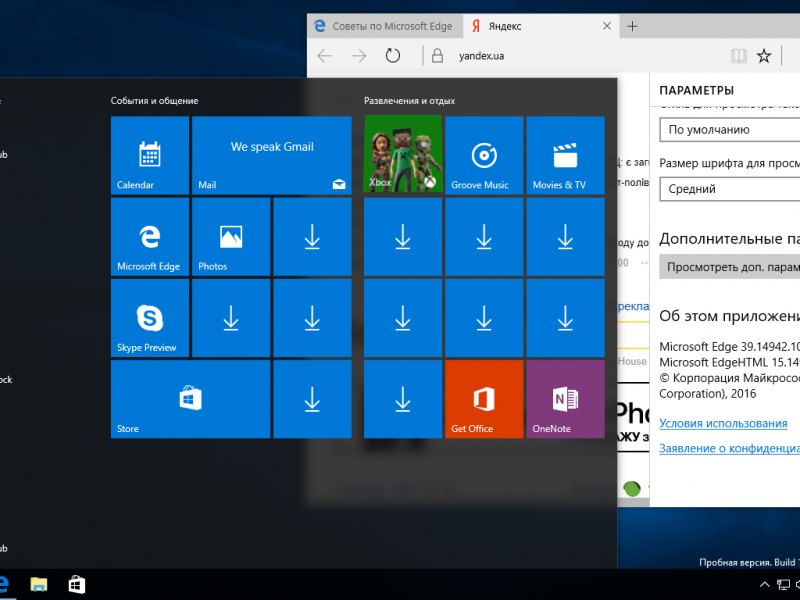Expand the По умолчанию dropdown

point(730,130)
